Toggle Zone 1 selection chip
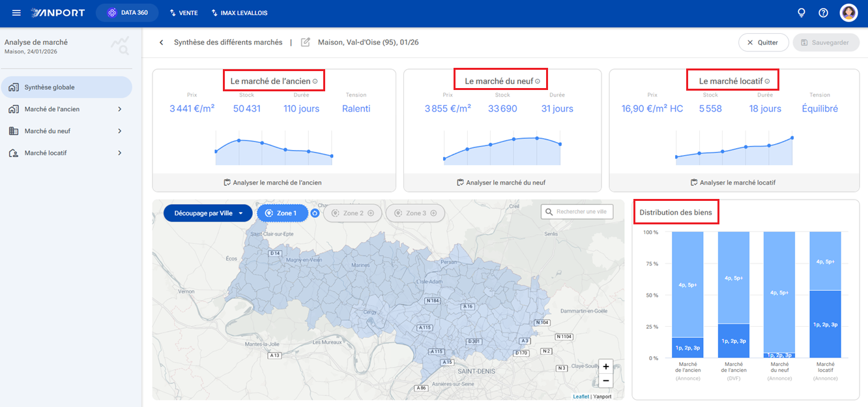This screenshot has width=868, height=407. tap(282, 213)
